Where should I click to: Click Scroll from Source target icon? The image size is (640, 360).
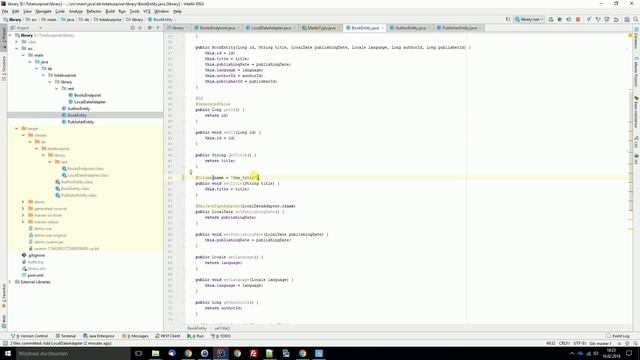point(133,28)
